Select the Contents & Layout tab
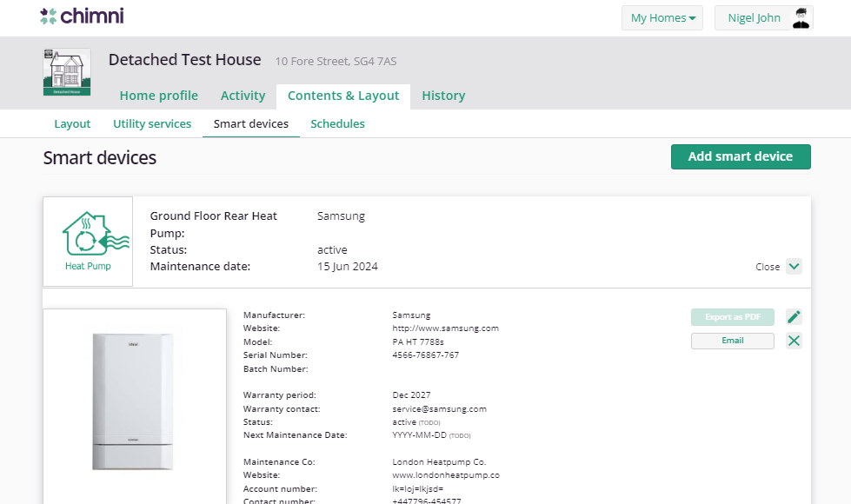 343,96
